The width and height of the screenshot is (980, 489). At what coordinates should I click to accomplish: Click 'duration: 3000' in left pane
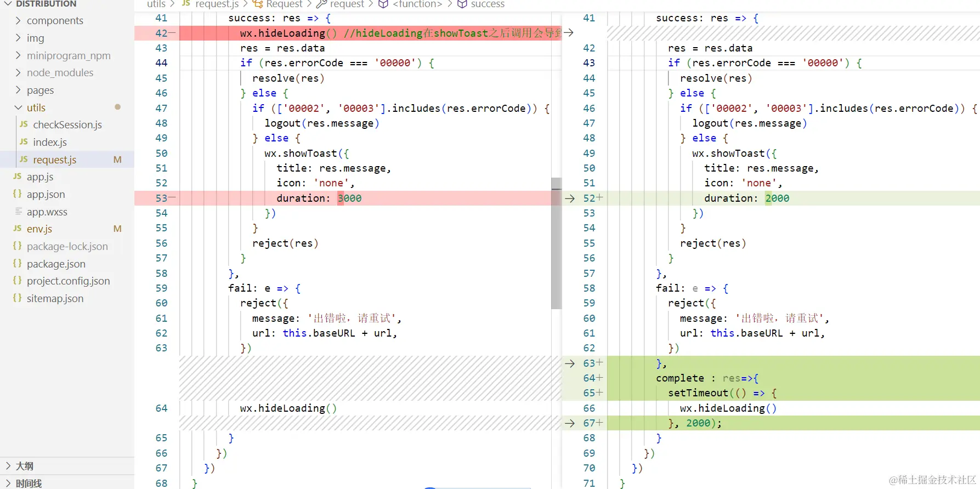(x=319, y=198)
